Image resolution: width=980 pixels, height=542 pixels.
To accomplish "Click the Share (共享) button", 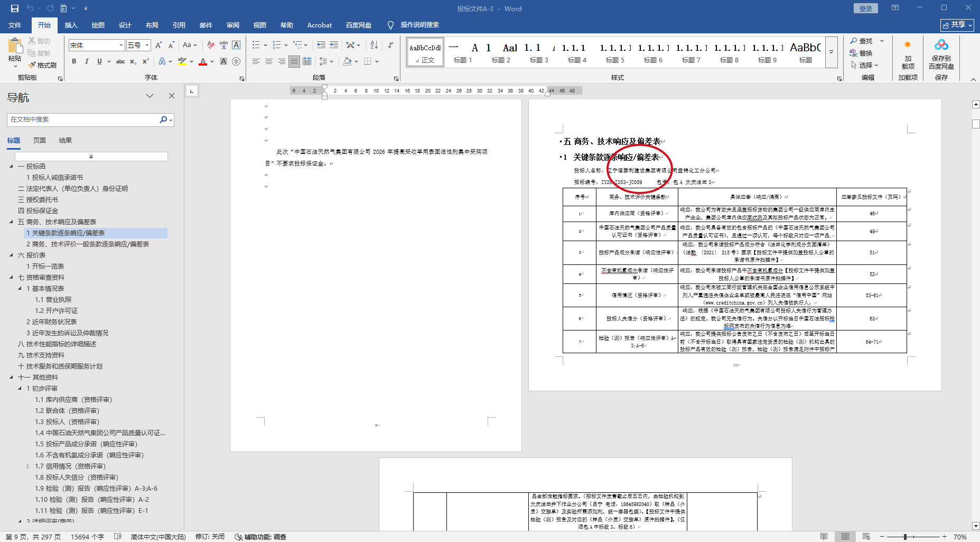I will [957, 25].
